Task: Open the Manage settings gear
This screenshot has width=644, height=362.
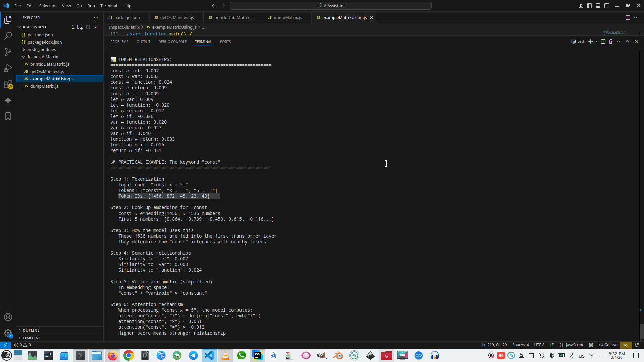Action: [8, 333]
